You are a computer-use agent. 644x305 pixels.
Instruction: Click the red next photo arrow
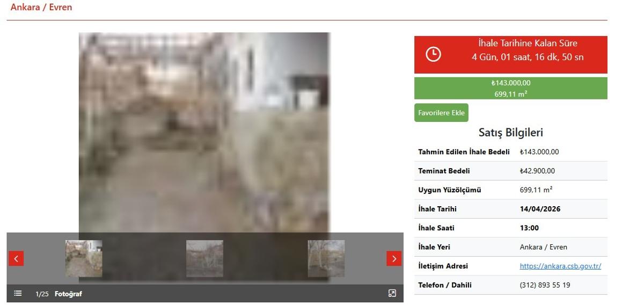(393, 258)
